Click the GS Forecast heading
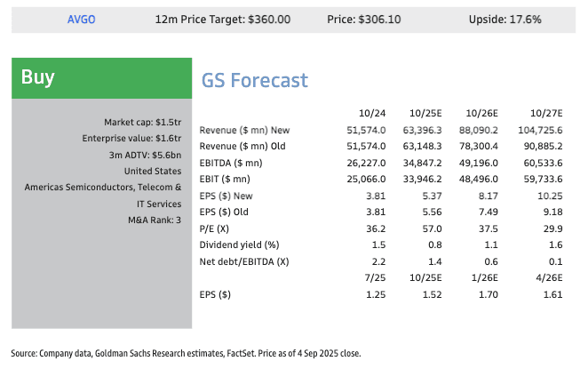The image size is (588, 377). click(x=255, y=81)
